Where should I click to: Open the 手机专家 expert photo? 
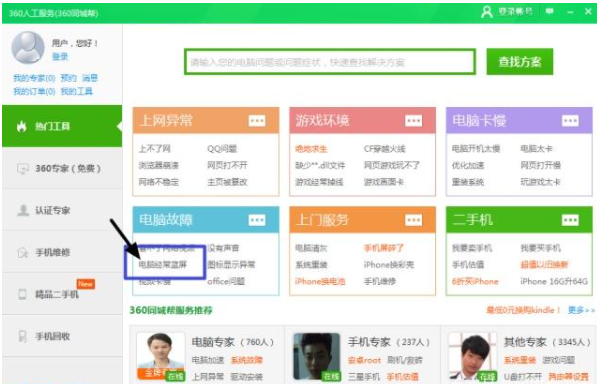pyautogui.click(x=317, y=356)
